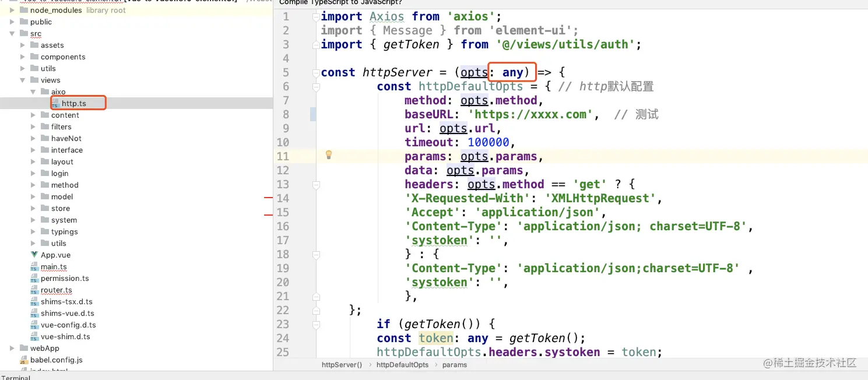The image size is (868, 380).
Task: Expand the webApp folder
Action: point(12,348)
